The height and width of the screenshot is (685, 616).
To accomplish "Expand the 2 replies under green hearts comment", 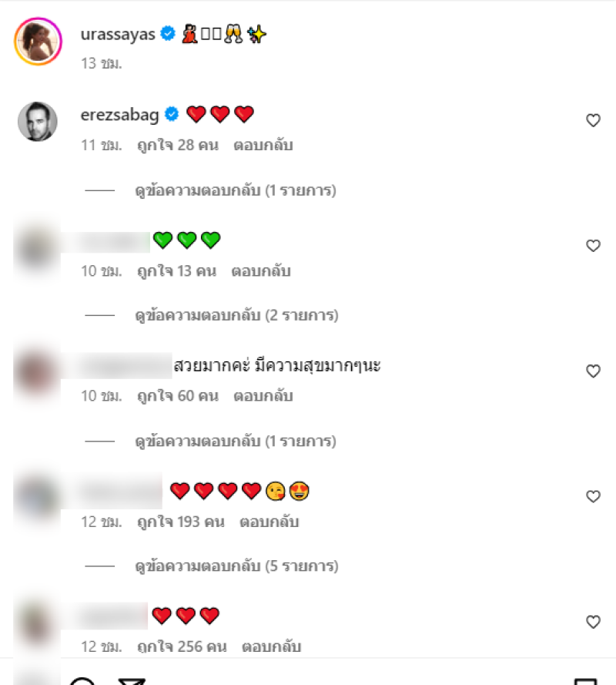I will 236,315.
